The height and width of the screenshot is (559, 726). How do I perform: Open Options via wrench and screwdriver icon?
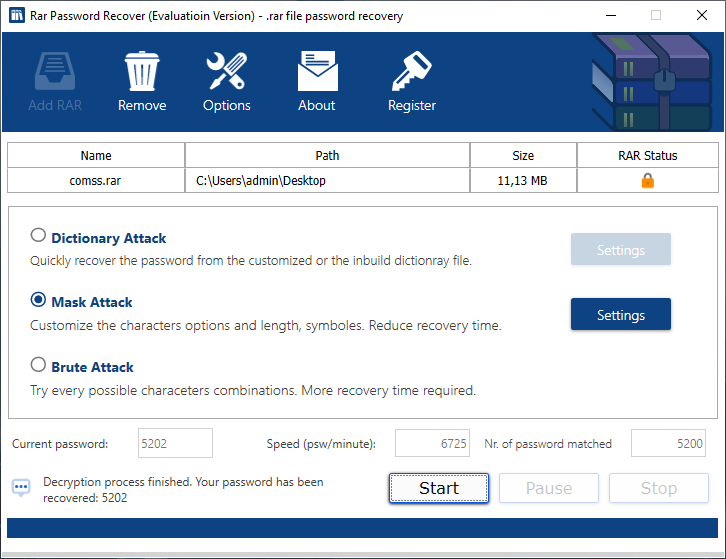click(226, 71)
